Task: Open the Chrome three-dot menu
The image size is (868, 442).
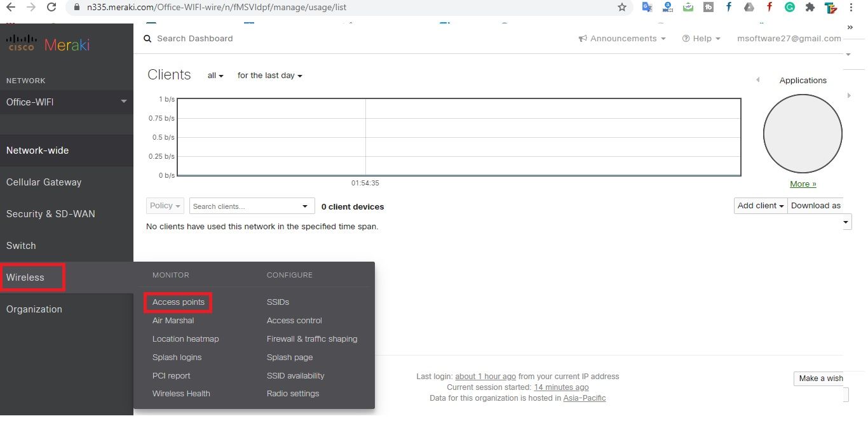Action: [850, 8]
